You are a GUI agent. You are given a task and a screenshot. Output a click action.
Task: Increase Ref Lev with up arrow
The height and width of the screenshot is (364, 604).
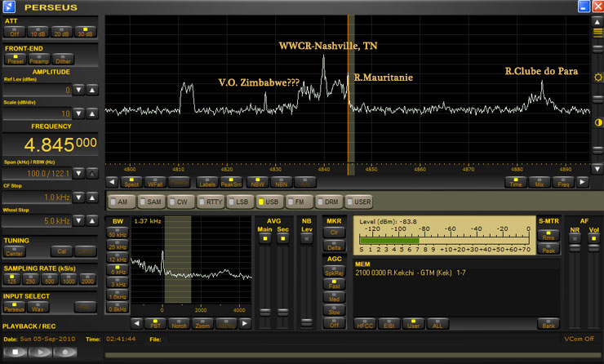(x=91, y=90)
